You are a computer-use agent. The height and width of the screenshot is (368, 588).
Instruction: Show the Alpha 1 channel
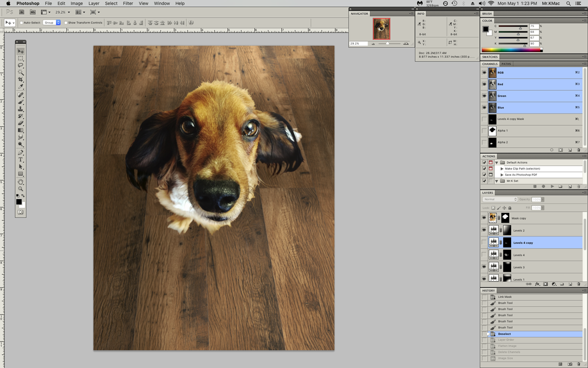[484, 131]
